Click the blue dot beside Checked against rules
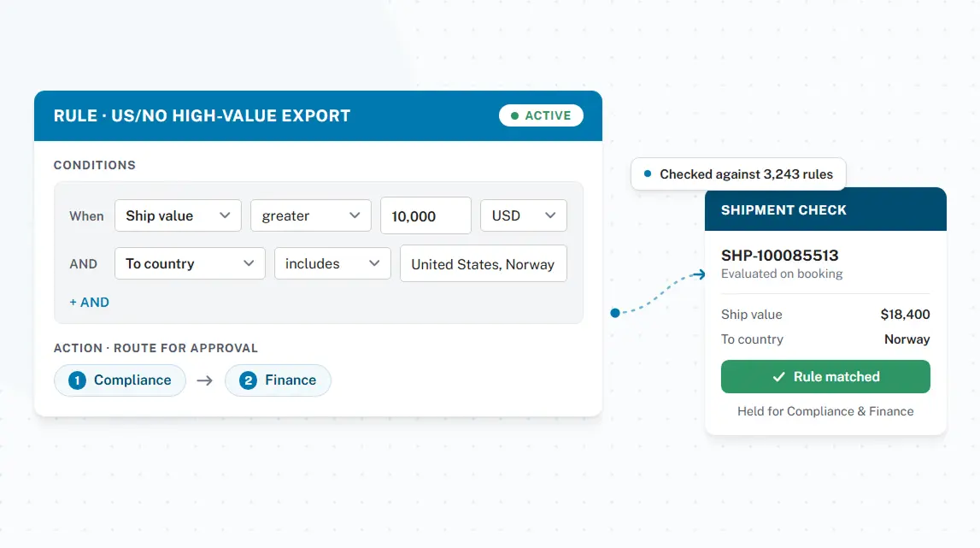 click(x=648, y=174)
